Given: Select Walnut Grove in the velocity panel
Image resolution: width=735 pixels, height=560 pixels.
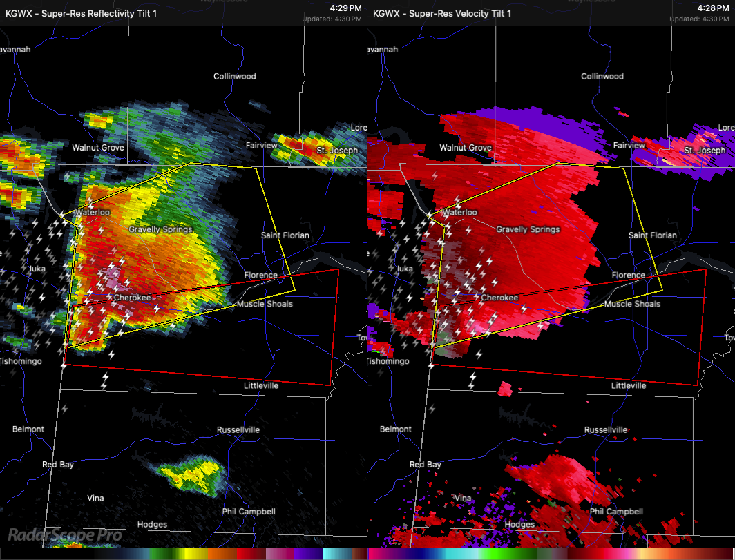Looking at the screenshot, I should coord(466,148).
